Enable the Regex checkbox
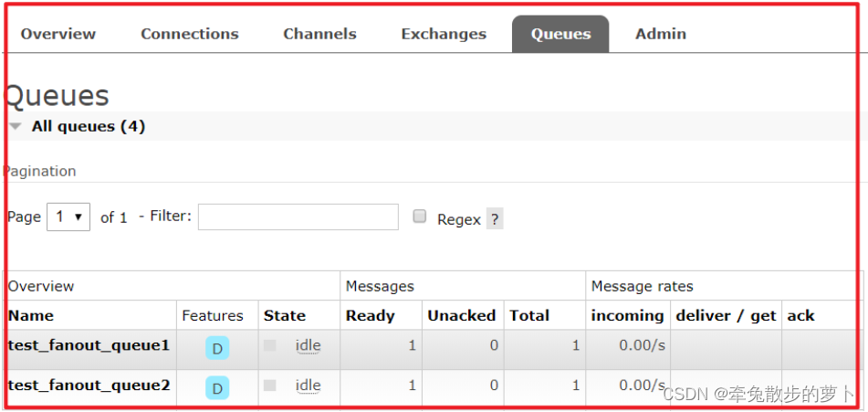Viewport: 868px width, 412px height. 420,217
